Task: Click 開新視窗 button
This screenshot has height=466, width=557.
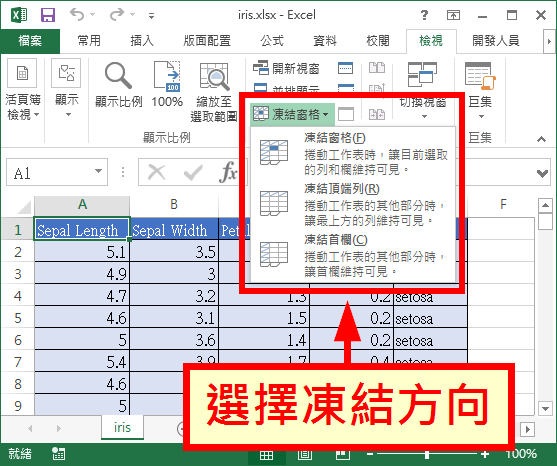Action: pos(286,68)
